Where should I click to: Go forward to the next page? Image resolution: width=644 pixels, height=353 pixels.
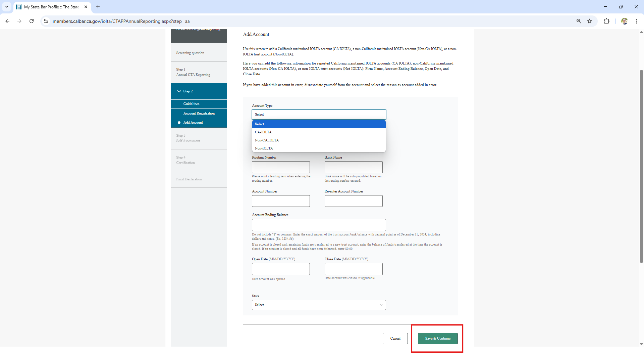click(x=19, y=21)
